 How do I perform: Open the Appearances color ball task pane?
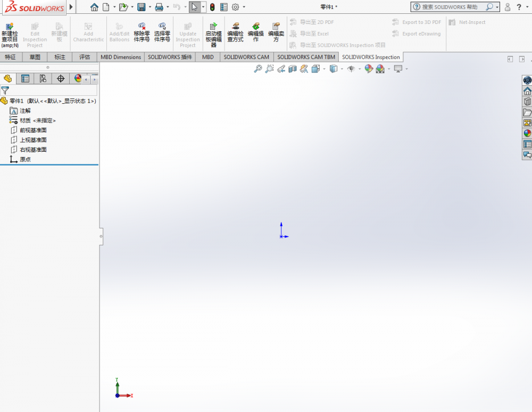[x=527, y=133]
